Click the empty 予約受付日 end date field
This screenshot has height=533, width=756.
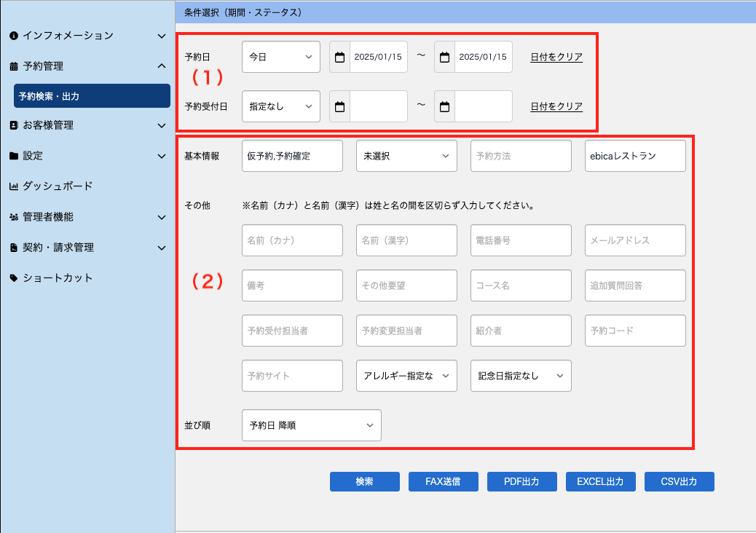click(x=484, y=106)
